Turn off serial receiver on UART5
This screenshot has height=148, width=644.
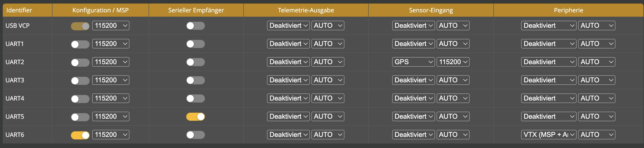tap(196, 116)
